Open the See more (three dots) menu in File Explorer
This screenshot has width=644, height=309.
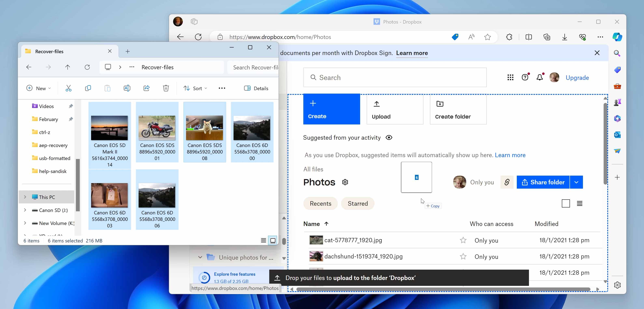click(x=222, y=88)
